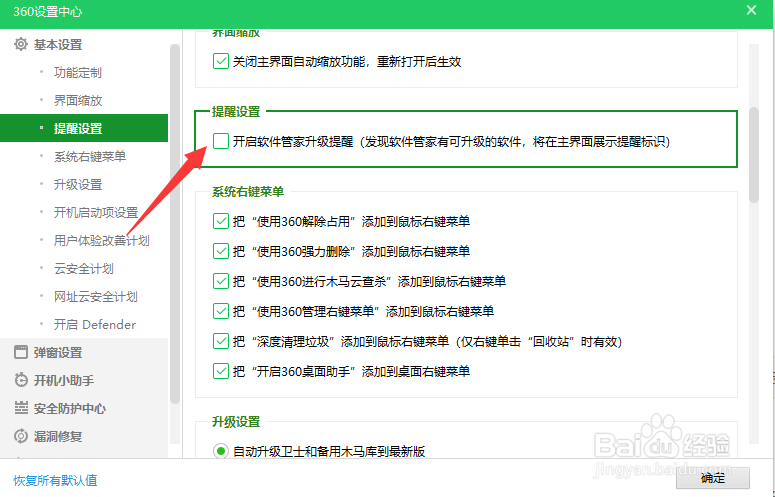
Task: Click the 漏洞修复 icon
Action: [x=21, y=436]
